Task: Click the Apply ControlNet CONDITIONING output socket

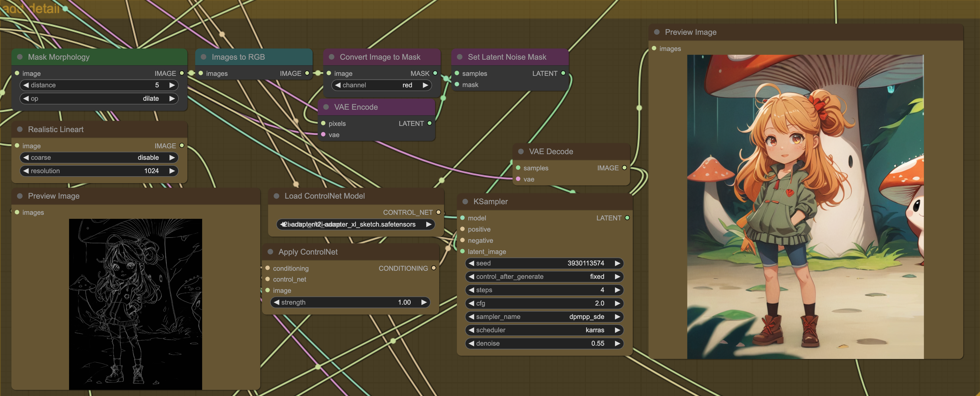Action: (x=433, y=268)
